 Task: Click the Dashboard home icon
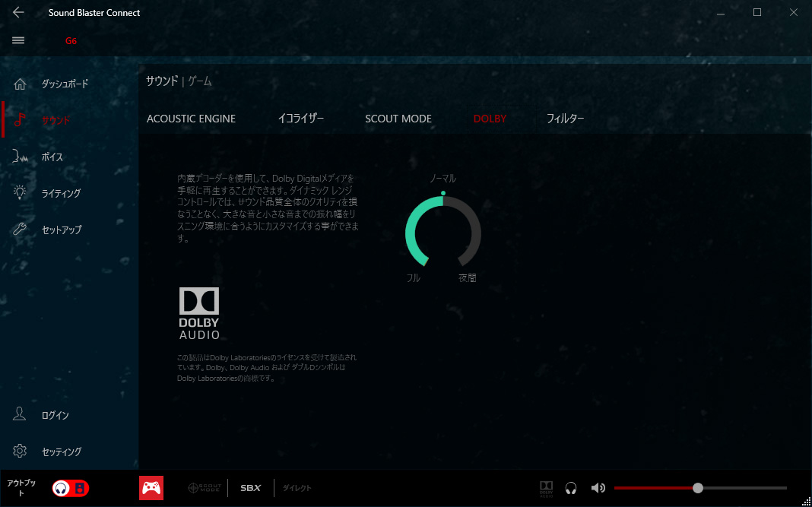tap(21, 84)
